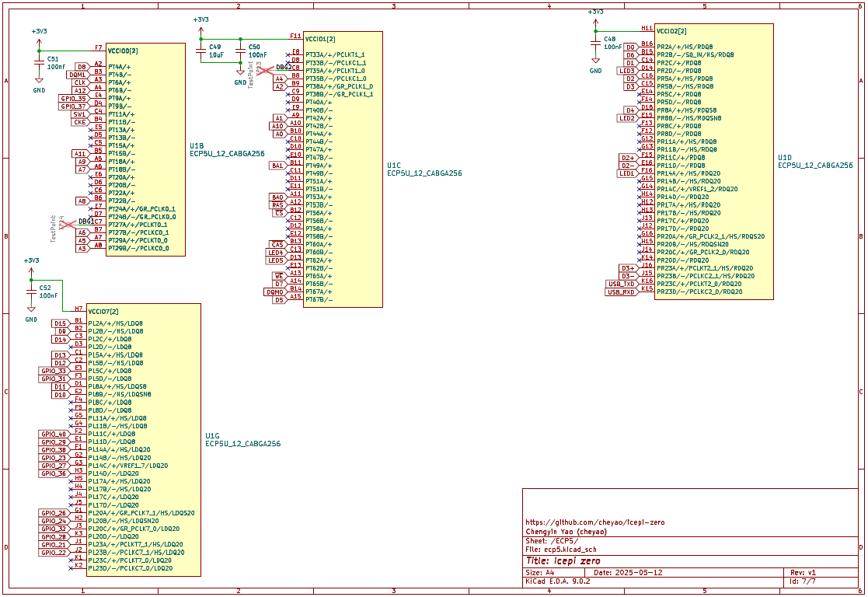
Task: Select capacitor C49 10uF symbol
Action: pyautogui.click(x=201, y=50)
